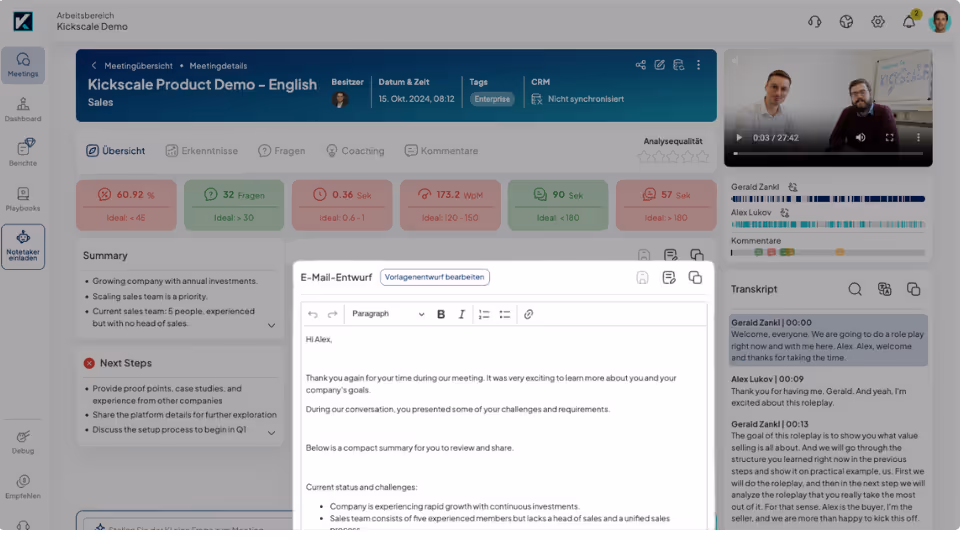The height and width of the screenshot is (540, 960).
Task: Open Playbooks in the sidebar
Action: (x=23, y=199)
